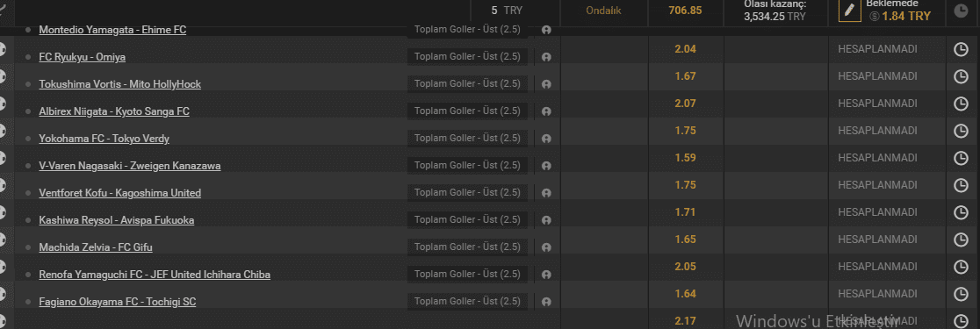Screen dimensions: 980x329
Task: Click pending clock icon for Yokohama FC - Tokyo Verdy
Action: coord(961,131)
